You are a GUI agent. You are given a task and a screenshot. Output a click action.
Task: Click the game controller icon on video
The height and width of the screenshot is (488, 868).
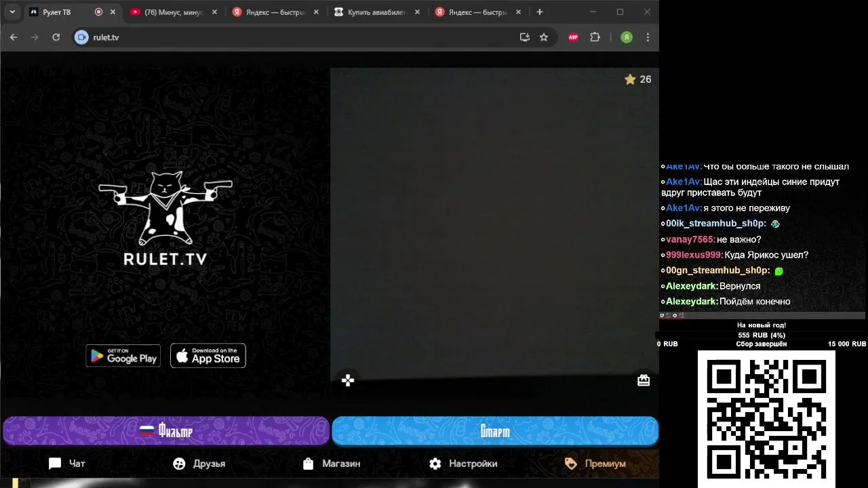(348, 380)
